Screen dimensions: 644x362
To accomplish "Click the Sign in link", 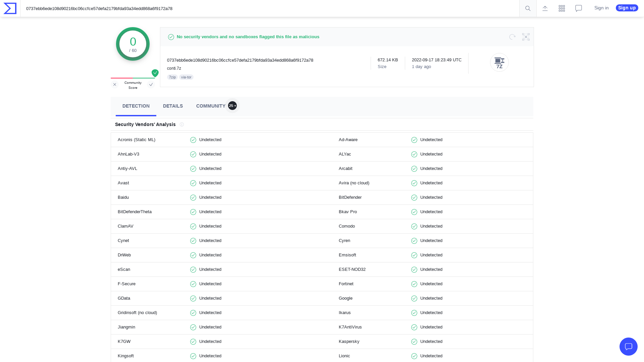I will 601,8.
